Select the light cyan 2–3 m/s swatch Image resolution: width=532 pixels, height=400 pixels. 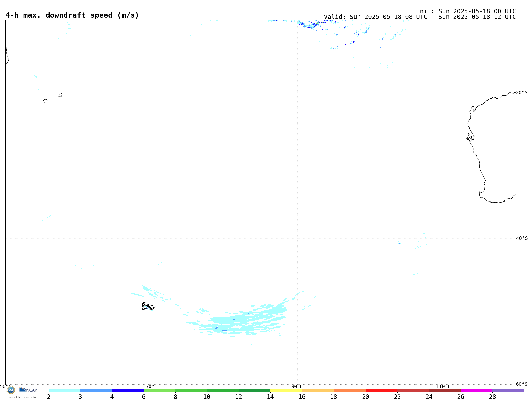64,390
